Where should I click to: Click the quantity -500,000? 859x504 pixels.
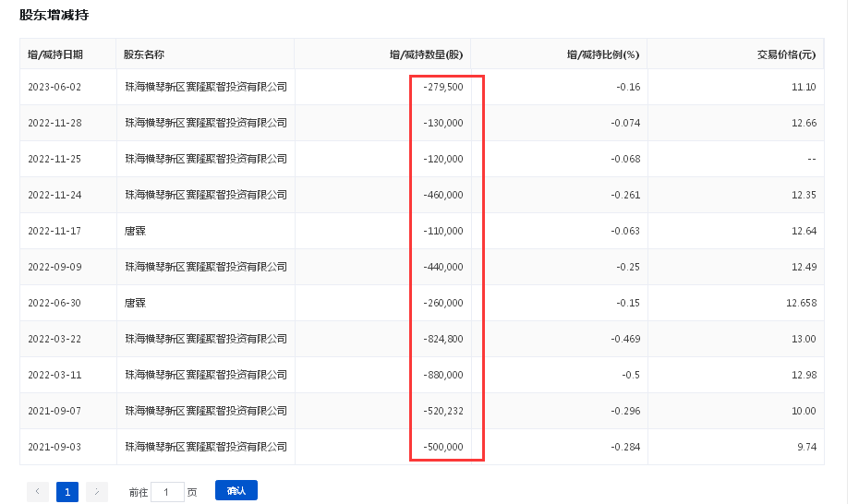pyautogui.click(x=443, y=447)
